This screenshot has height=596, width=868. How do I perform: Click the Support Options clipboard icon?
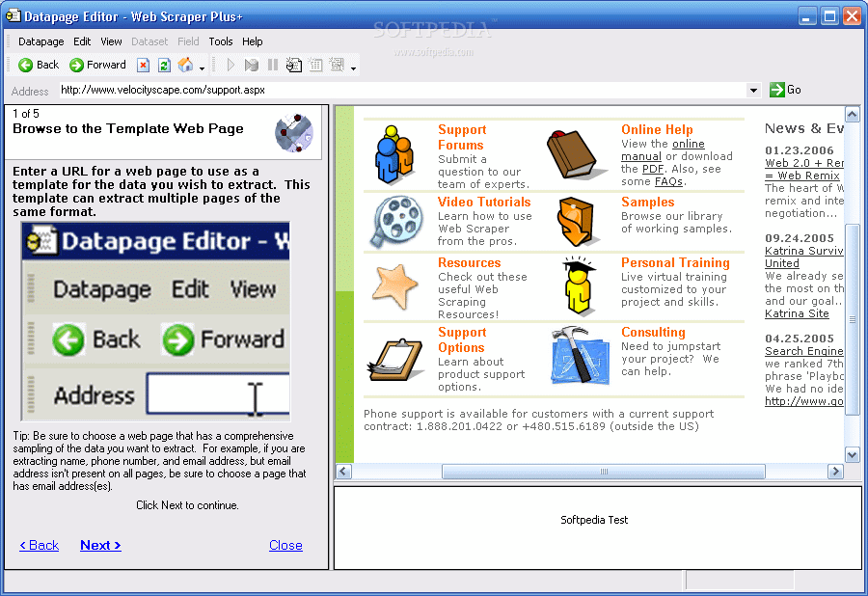pos(394,361)
